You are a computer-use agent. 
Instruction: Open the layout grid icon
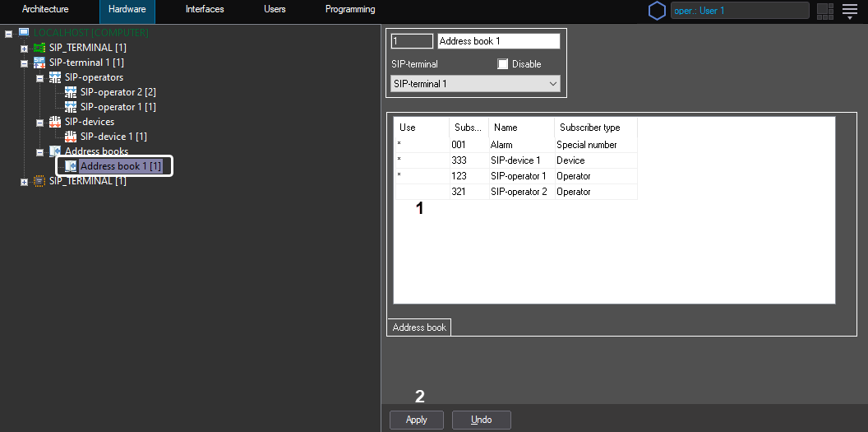tap(824, 11)
